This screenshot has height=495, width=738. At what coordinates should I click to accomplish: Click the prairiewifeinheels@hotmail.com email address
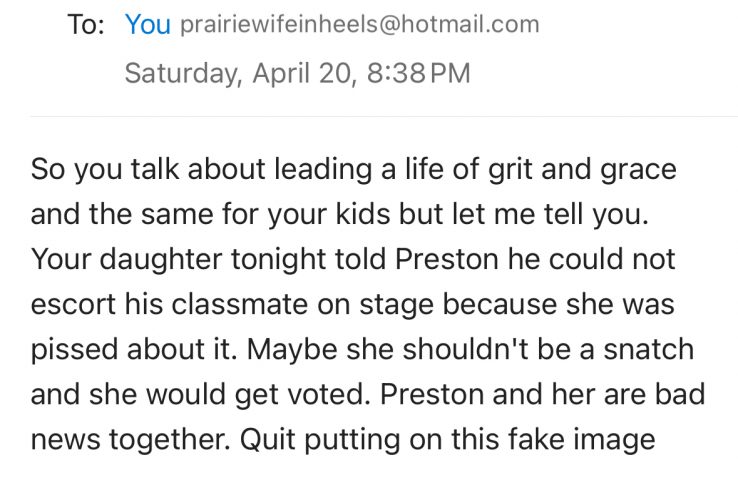358,25
